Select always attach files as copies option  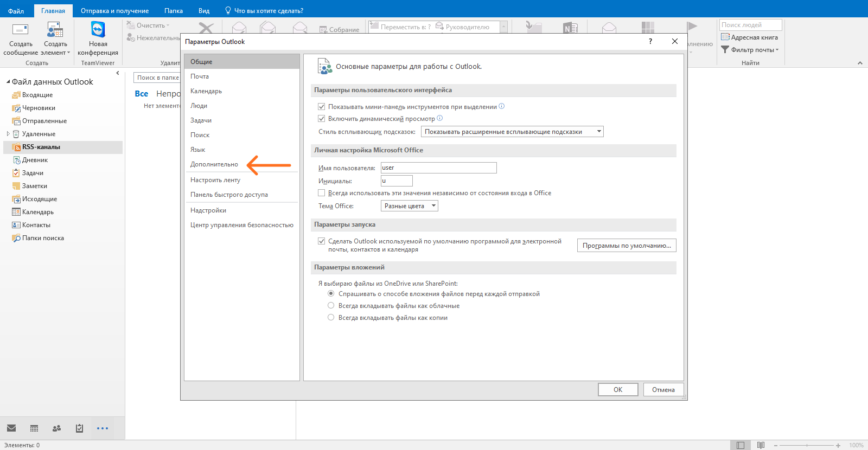click(x=331, y=317)
